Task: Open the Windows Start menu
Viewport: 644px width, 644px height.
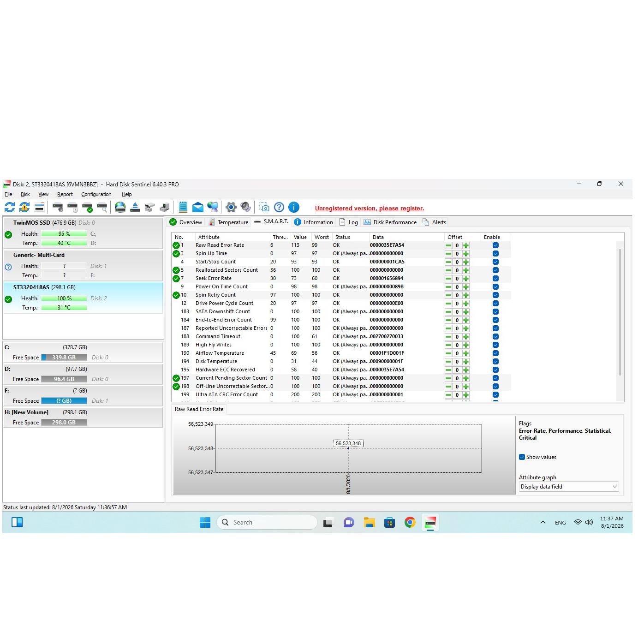Action: point(205,522)
